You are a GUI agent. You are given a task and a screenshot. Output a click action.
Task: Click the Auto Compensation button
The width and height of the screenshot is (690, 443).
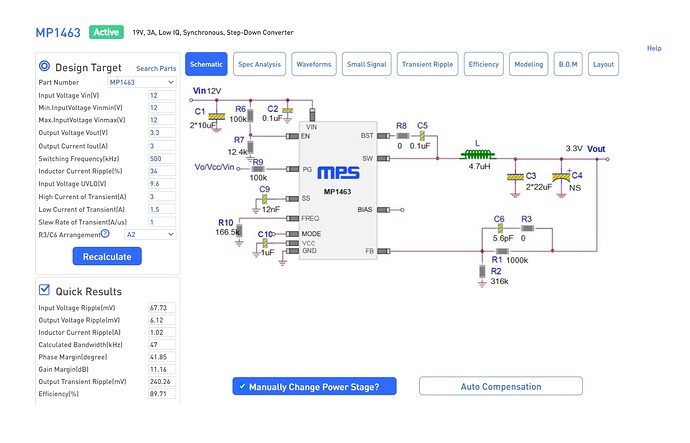[501, 386]
